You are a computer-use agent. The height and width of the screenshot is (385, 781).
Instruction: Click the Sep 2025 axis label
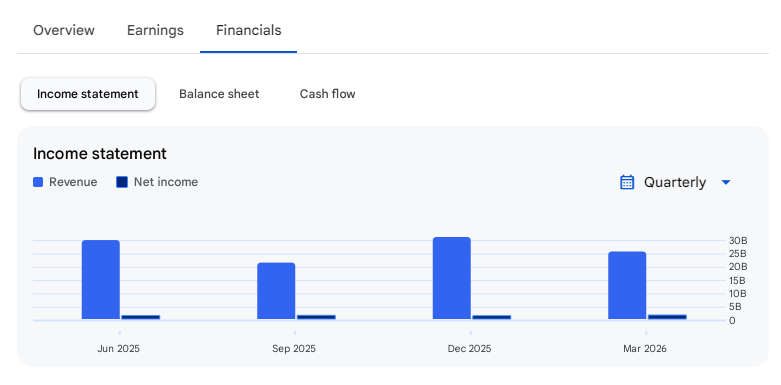tap(294, 349)
